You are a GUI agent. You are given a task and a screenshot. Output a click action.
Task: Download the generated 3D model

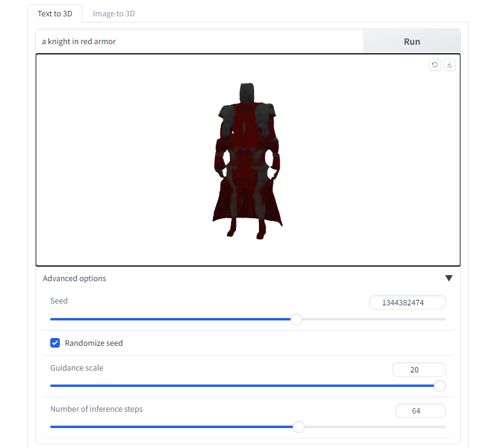point(450,65)
